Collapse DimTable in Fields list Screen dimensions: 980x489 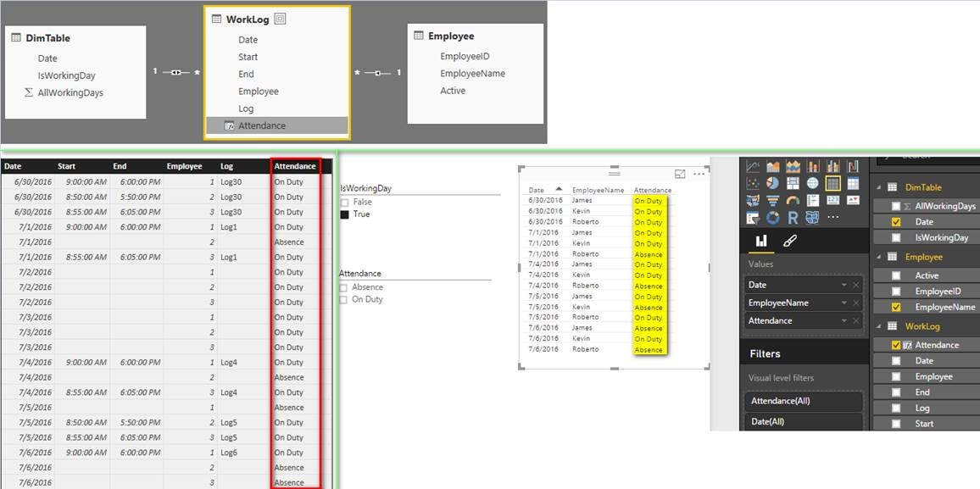879,187
